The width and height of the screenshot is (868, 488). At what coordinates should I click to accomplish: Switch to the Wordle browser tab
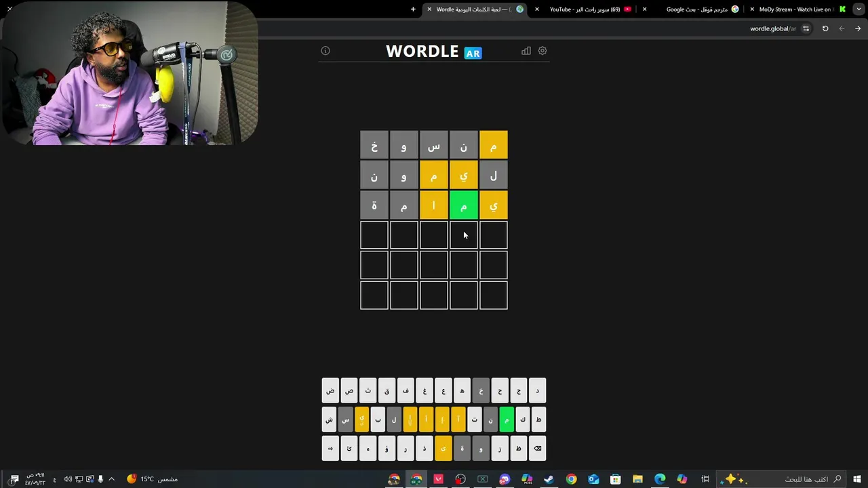click(475, 9)
